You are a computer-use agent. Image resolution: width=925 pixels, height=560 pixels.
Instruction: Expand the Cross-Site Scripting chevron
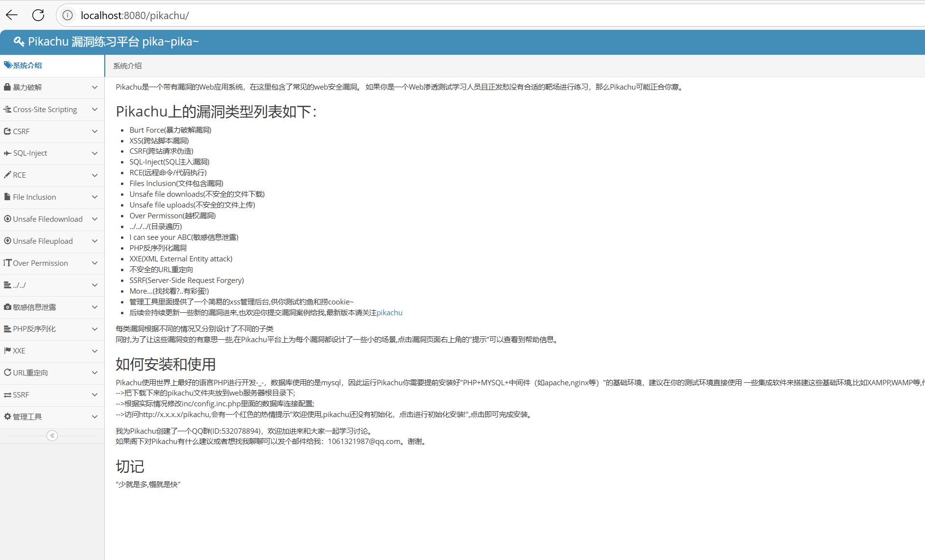[95, 109]
